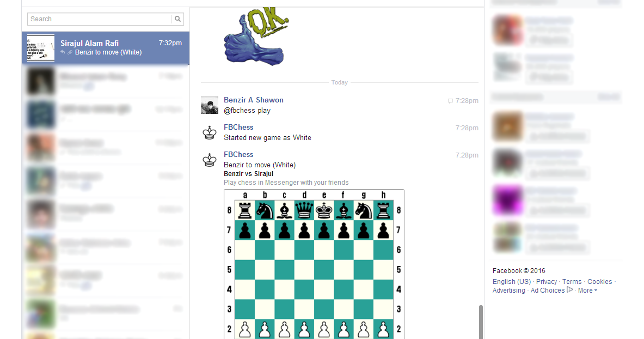Select black rook on h8
Viewport: 644px width, 339px height.
click(x=383, y=210)
